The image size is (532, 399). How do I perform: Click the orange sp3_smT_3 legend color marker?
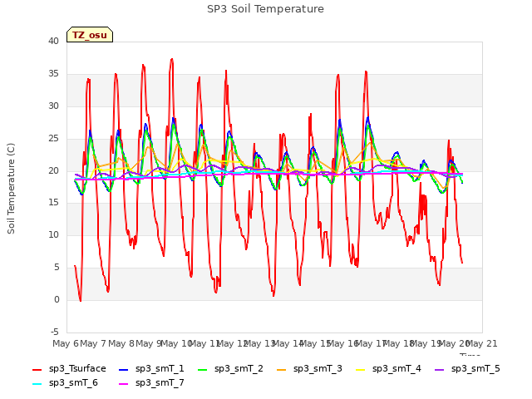coord(282,369)
